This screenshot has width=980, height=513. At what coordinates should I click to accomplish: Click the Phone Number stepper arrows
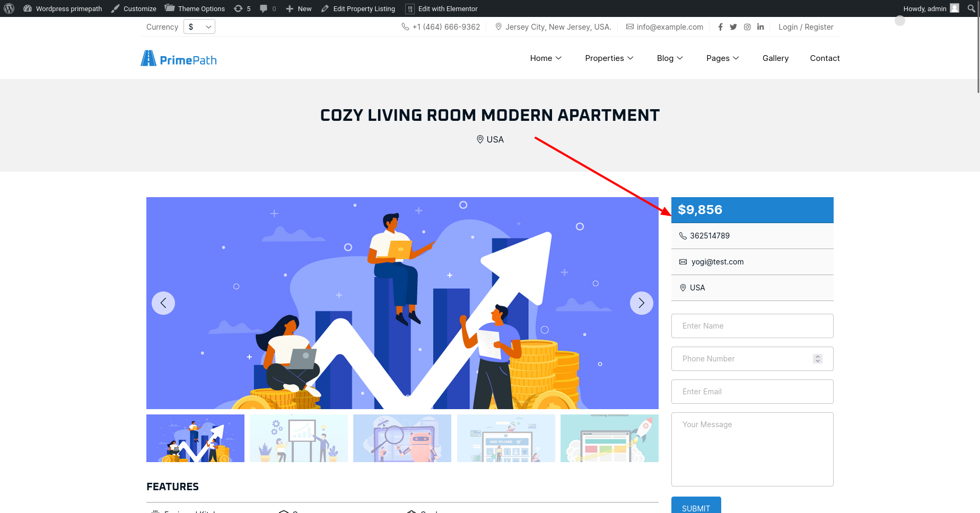(x=818, y=359)
